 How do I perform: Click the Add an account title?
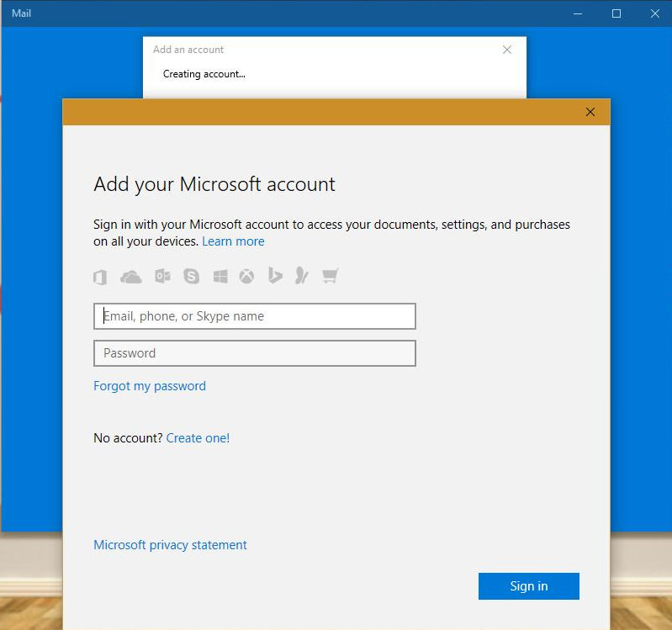[x=188, y=50]
